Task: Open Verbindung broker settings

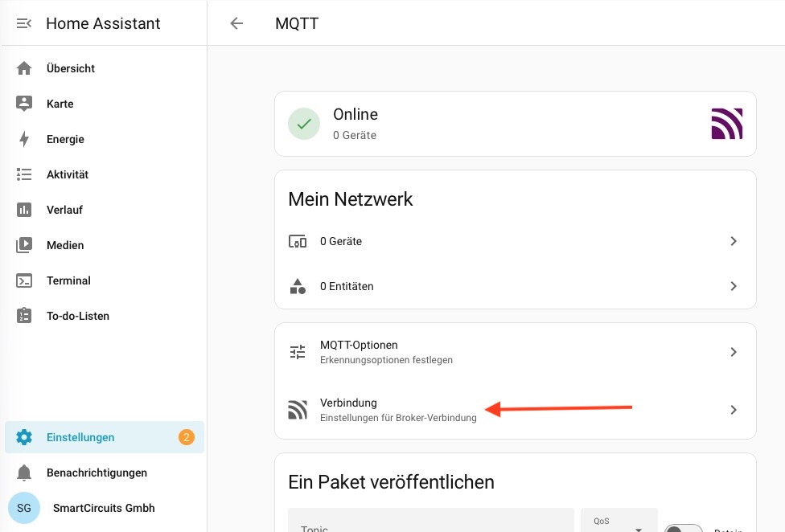Action: [515, 410]
